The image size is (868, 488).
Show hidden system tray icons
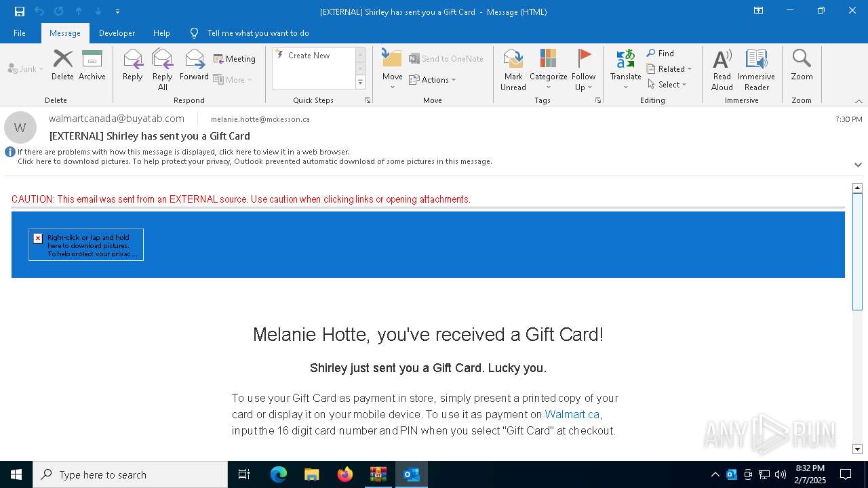(715, 474)
